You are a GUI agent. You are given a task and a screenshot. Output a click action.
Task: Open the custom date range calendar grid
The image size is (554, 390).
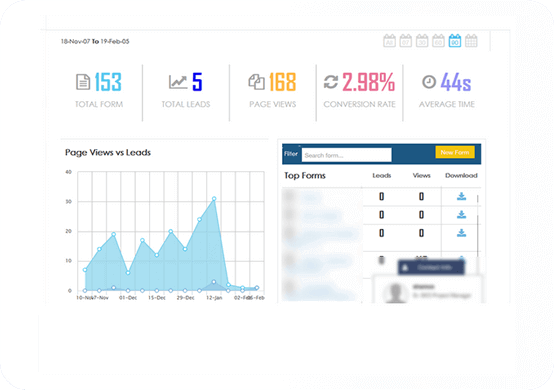coord(471,41)
